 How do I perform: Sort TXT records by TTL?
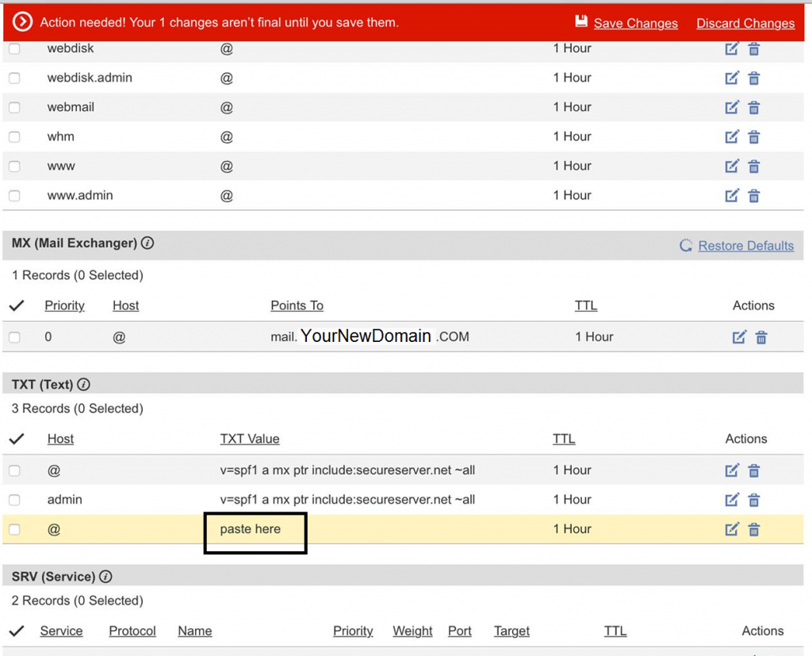564,439
